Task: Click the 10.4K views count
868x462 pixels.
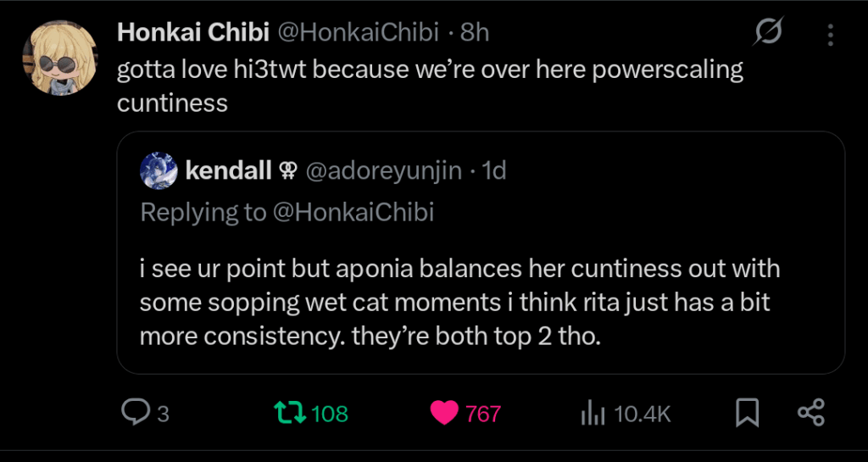Action: [x=643, y=414]
